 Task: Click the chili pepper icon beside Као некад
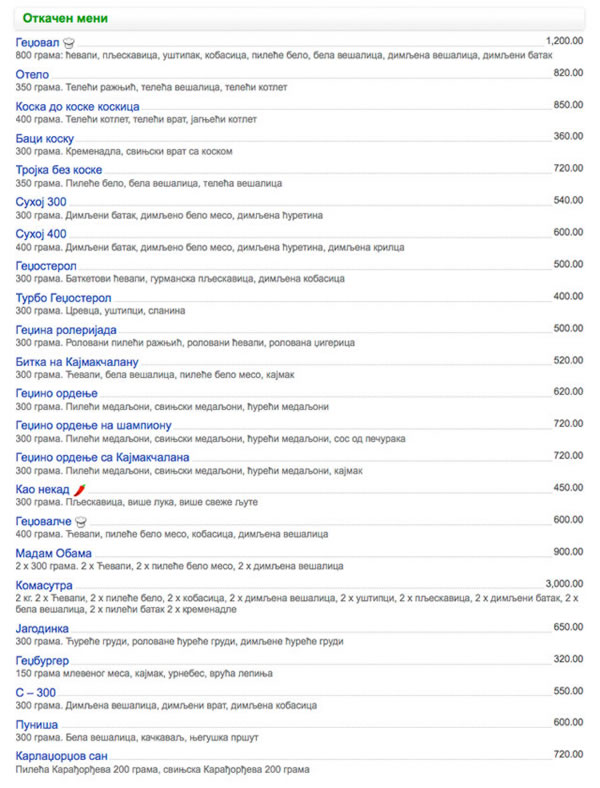(79, 489)
